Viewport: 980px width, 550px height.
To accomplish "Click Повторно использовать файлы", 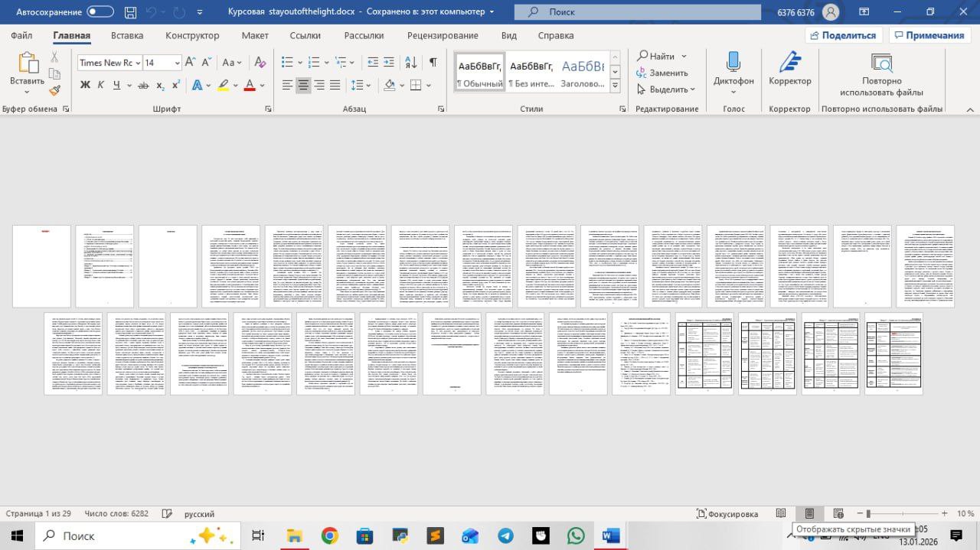I will [x=881, y=74].
